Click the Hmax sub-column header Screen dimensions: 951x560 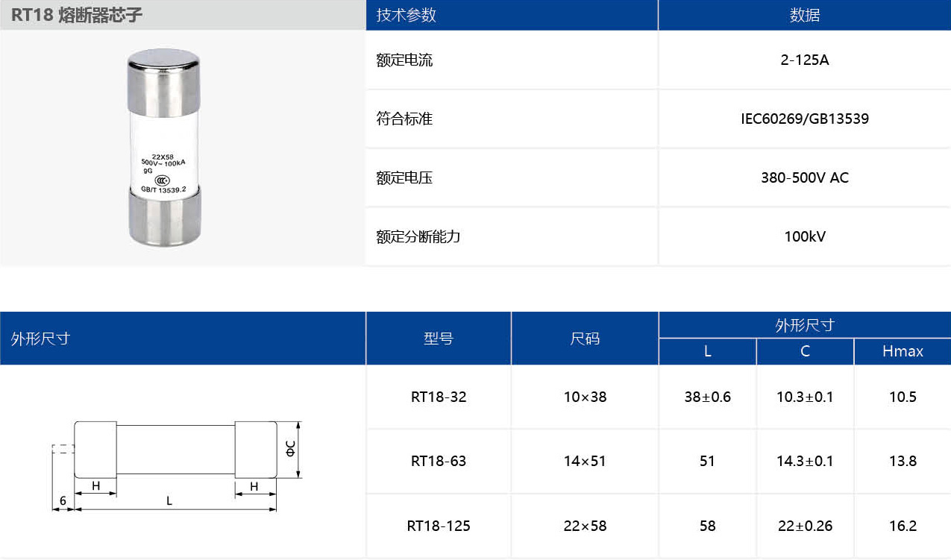click(903, 351)
